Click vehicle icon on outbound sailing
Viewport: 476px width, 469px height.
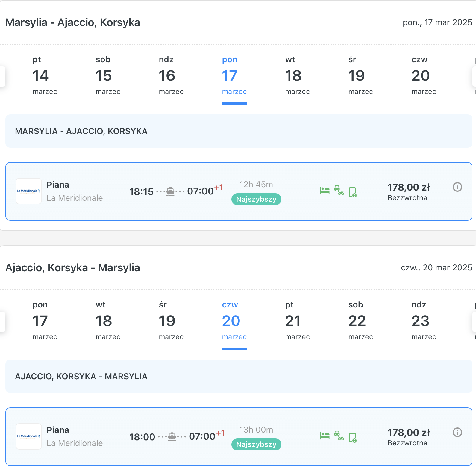pyautogui.click(x=339, y=190)
